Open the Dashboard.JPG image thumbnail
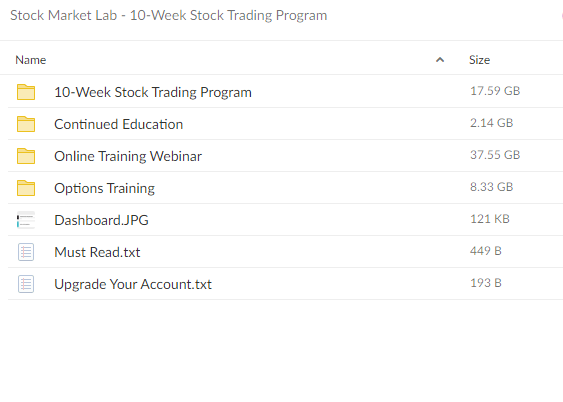The height and width of the screenshot is (402, 563). point(26,220)
